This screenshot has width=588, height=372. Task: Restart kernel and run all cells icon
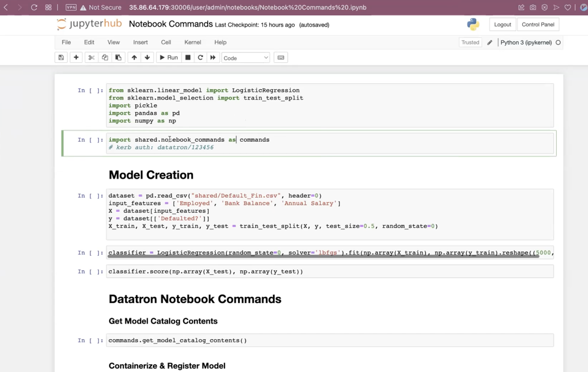pos(213,57)
